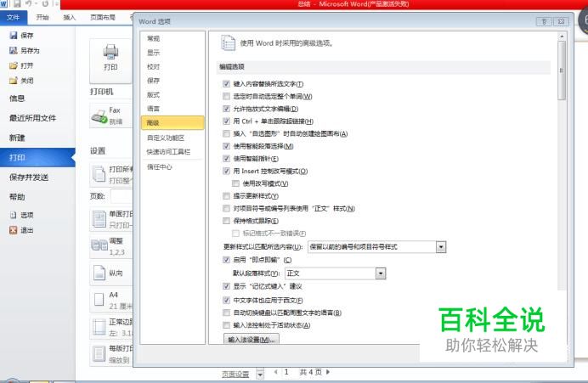Screen dimensions: 588x383
Task: Open 最近所用文件 in backstage menu
Action: 33,118
